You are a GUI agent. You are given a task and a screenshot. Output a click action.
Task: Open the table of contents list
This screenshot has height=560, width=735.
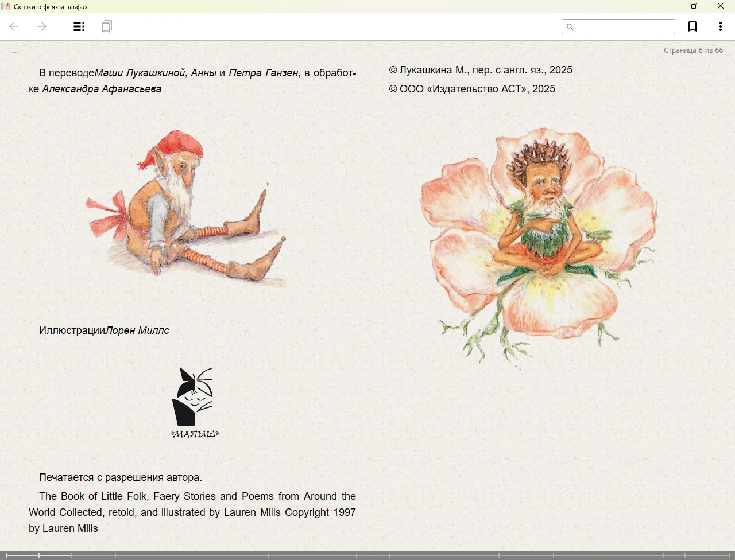coord(79,26)
